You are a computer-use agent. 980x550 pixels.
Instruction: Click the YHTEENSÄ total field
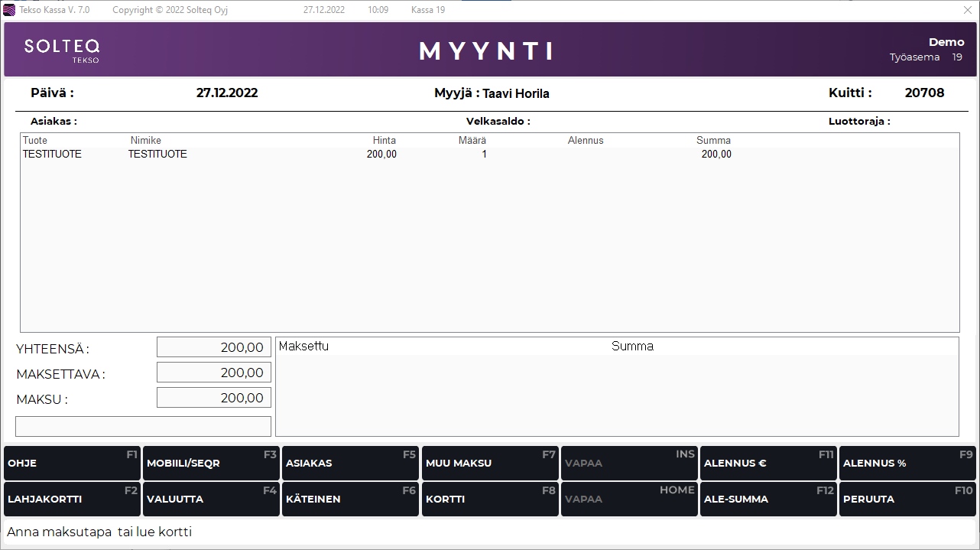[214, 347]
